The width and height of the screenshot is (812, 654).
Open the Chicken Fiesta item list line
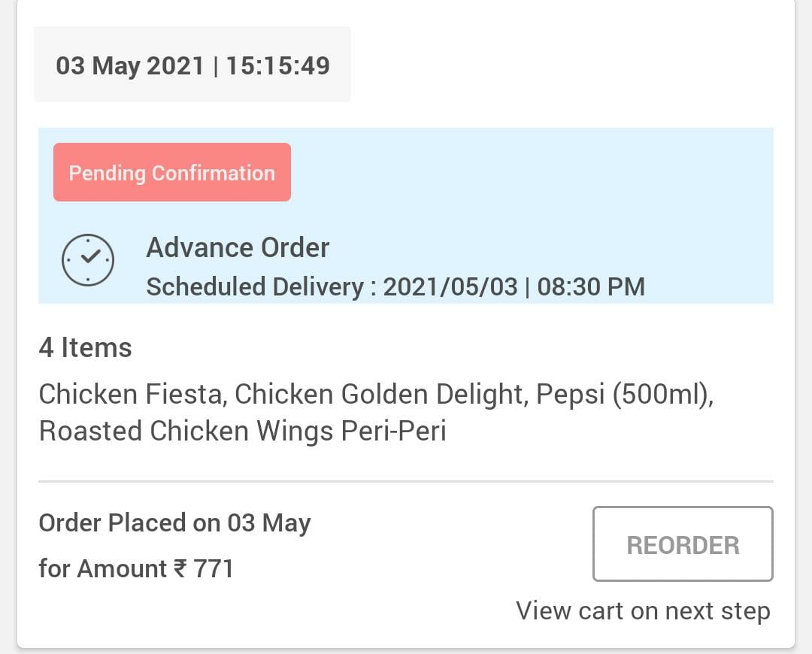click(x=377, y=395)
